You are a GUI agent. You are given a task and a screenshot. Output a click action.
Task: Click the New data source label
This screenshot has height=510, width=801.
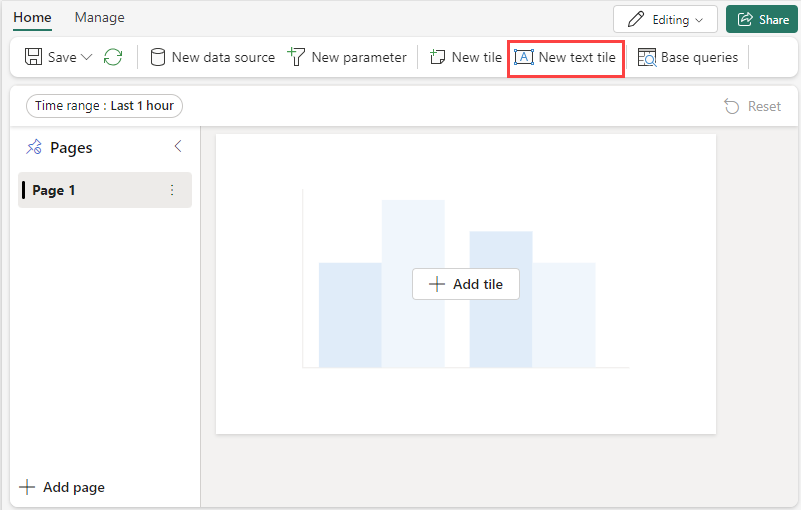point(223,57)
